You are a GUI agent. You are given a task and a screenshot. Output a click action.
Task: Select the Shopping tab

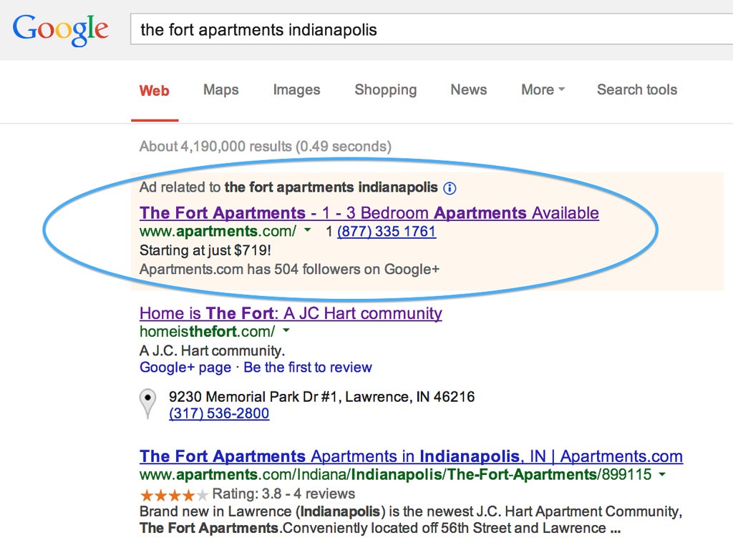[385, 89]
